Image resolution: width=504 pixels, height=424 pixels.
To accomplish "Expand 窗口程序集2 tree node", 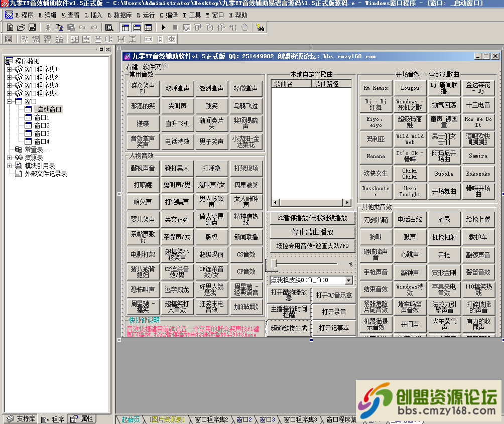I will pyautogui.click(x=10, y=77).
